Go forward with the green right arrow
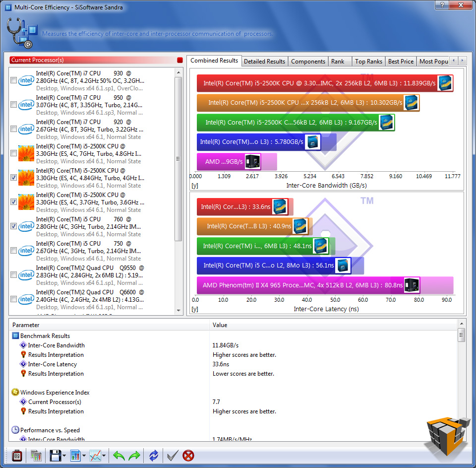This screenshot has height=468, width=476. click(134, 456)
